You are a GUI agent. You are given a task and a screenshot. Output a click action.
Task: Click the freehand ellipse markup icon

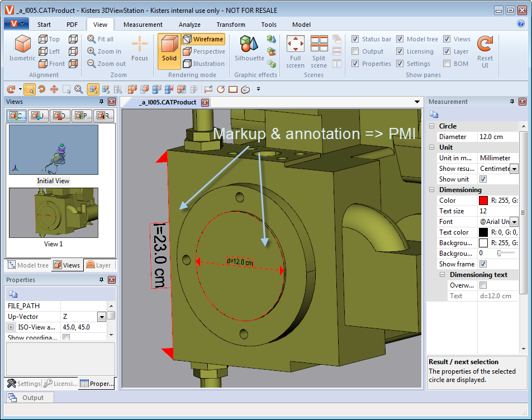245,89
